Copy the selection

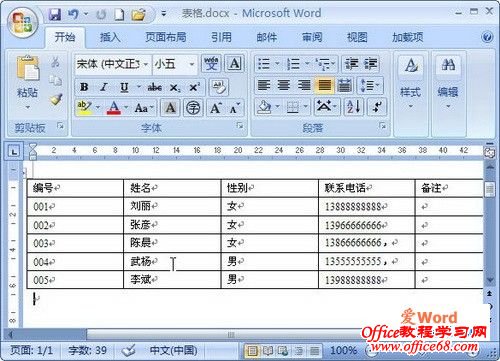(55, 80)
